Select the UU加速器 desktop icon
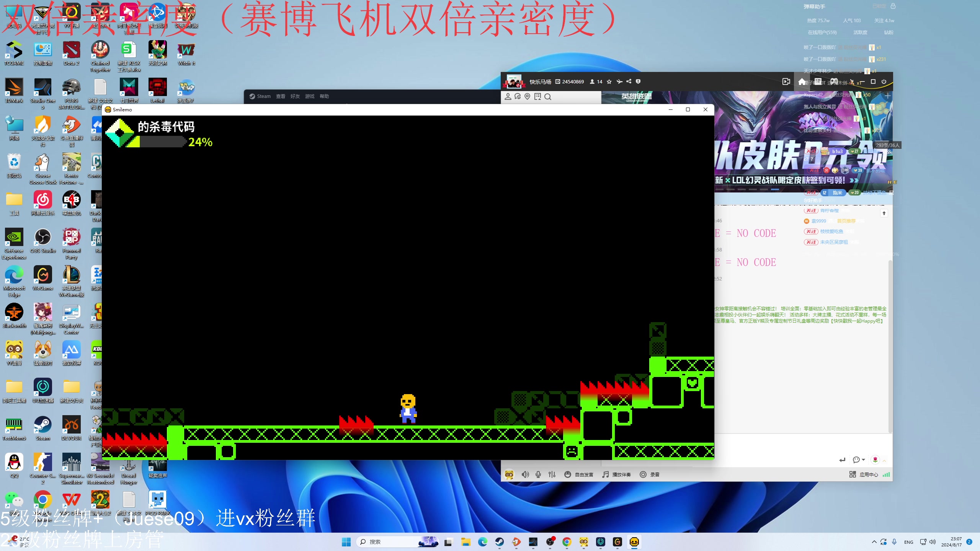The width and height of the screenshot is (980, 551). 43,391
